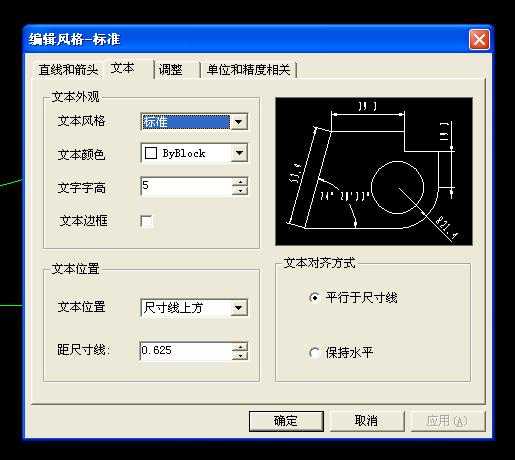The image size is (515, 460).
Task: Decrease 距尺寸线 value with down arrow
Action: pyautogui.click(x=240, y=356)
